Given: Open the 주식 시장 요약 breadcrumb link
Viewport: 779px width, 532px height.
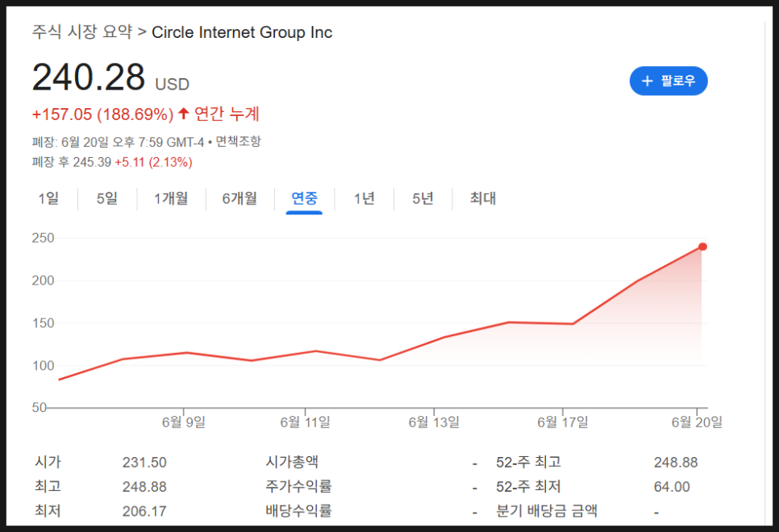Looking at the screenshot, I should [x=82, y=32].
